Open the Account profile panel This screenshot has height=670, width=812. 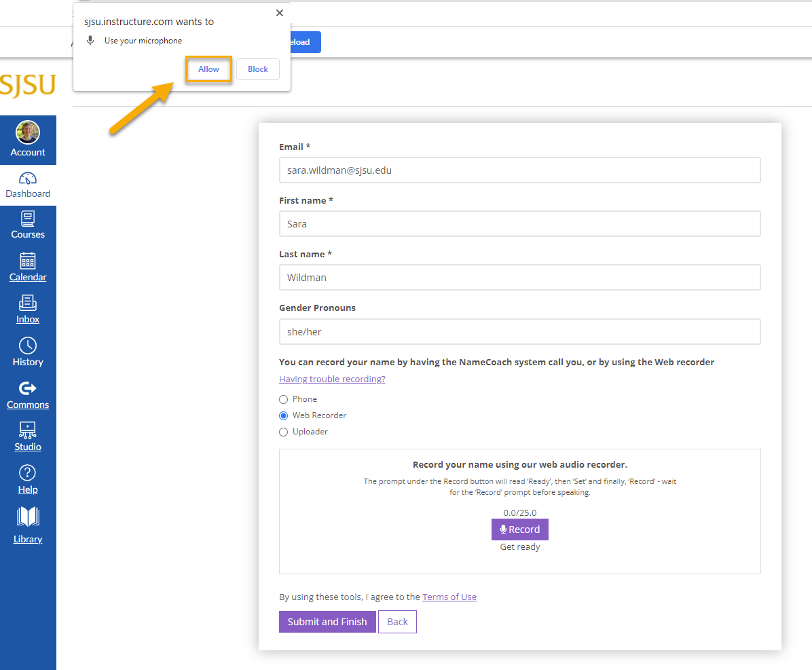coord(28,140)
